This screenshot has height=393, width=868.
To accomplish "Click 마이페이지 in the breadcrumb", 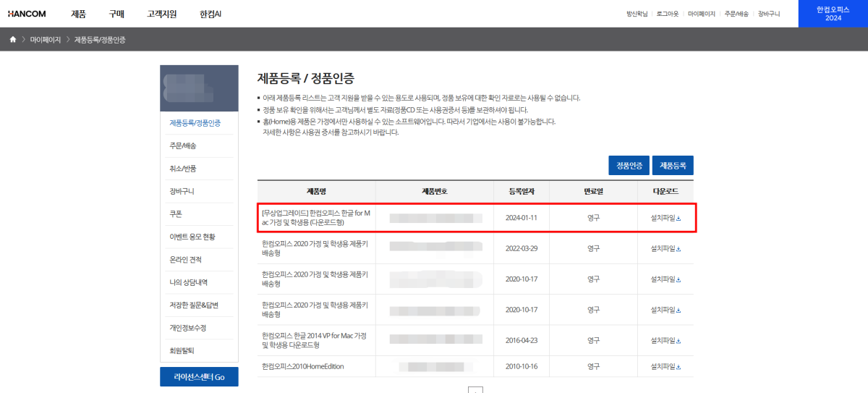I will click(x=45, y=39).
